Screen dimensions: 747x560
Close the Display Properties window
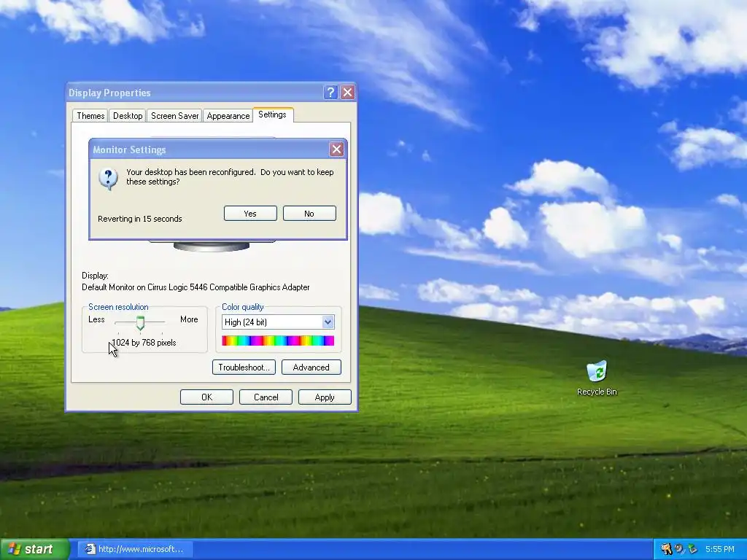[347, 93]
